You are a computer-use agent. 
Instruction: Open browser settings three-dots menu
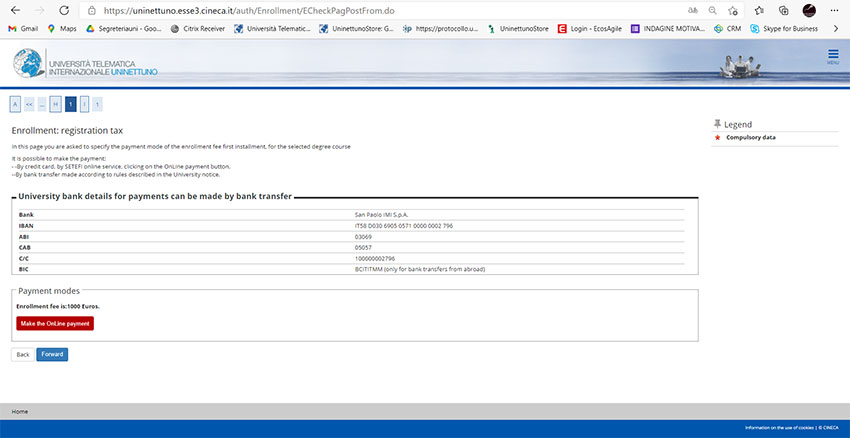coord(833,10)
